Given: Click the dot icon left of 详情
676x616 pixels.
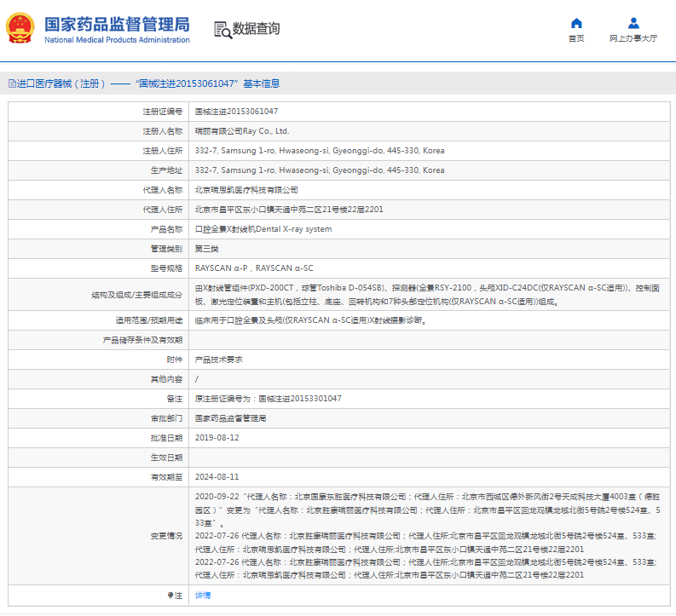Looking at the screenshot, I should coord(170,595).
